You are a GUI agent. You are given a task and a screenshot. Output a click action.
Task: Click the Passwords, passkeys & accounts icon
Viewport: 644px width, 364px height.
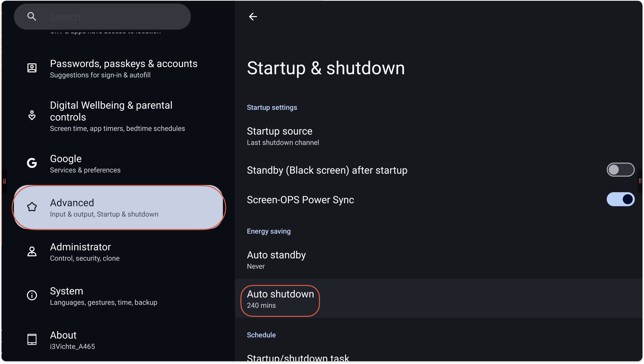click(x=32, y=68)
